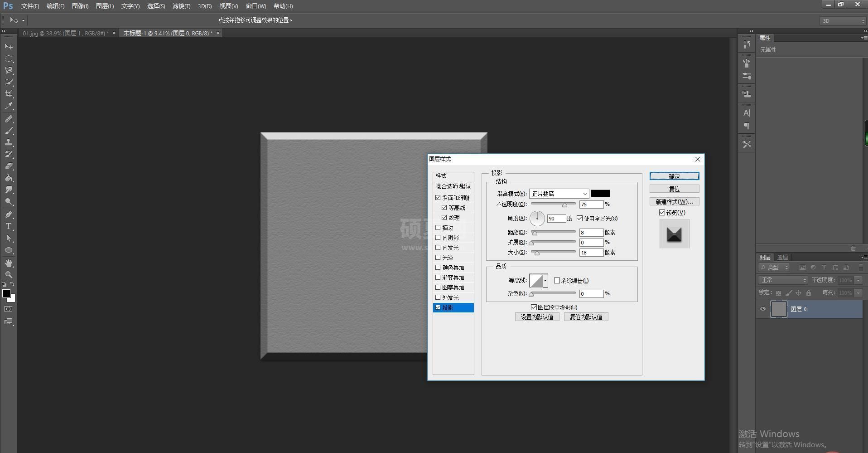
Task: Click the shadow Size (大小) slider
Action: click(x=553, y=253)
